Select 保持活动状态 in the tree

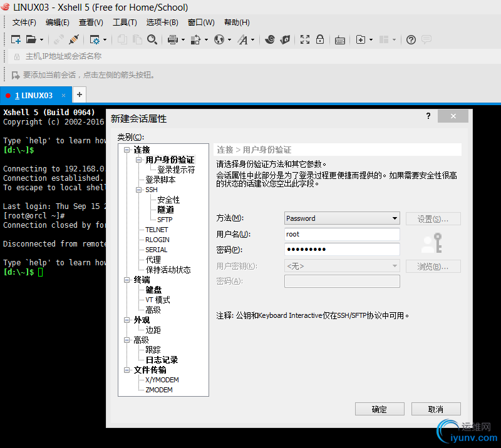pos(168,270)
